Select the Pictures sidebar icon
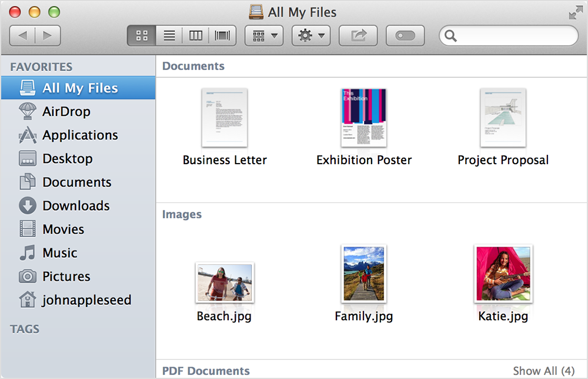Image resolution: width=588 pixels, height=379 pixels. (x=28, y=277)
